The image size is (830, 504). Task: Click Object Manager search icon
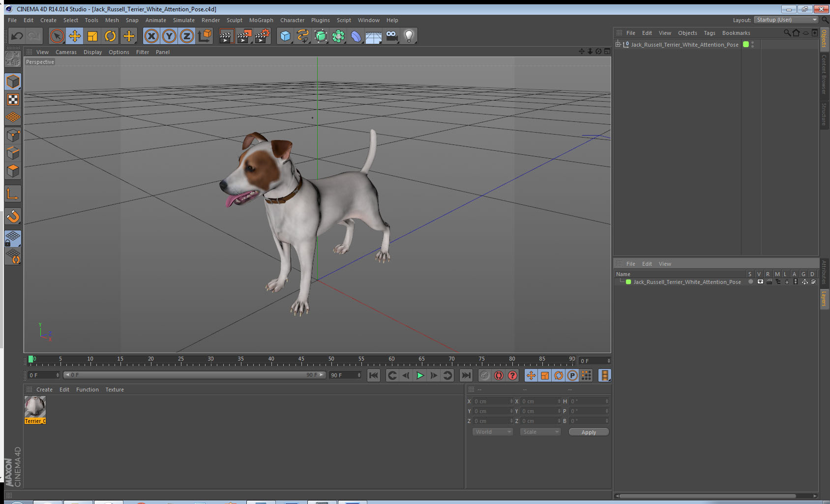[x=787, y=33]
